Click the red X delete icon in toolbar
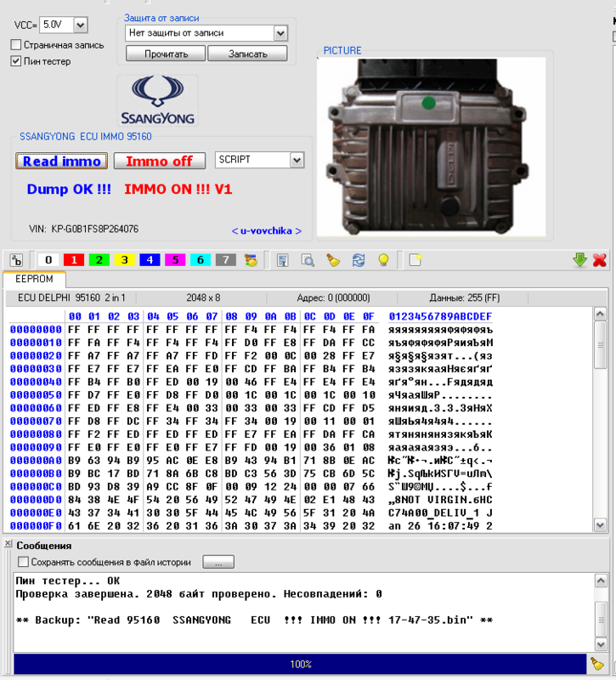616x680 pixels. 599,260
